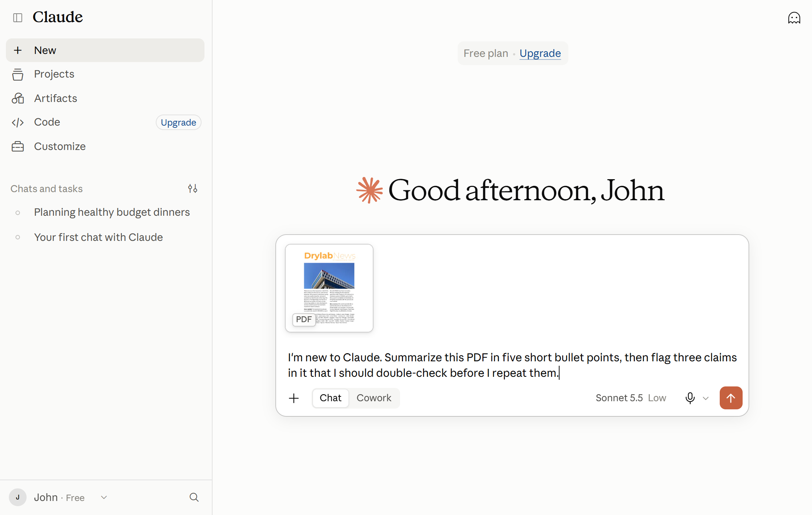Send the message with orange arrow

pos(731,398)
